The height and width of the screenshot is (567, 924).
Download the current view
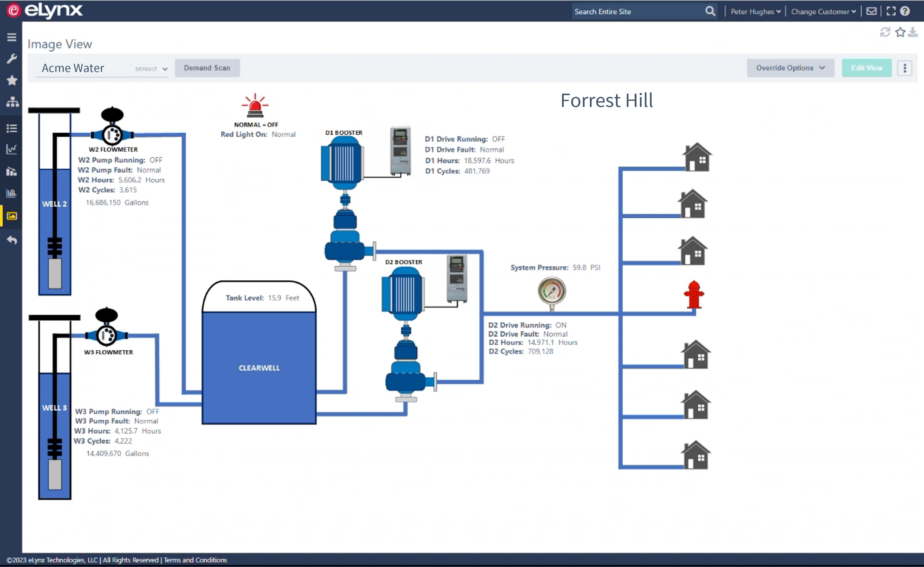pos(913,32)
